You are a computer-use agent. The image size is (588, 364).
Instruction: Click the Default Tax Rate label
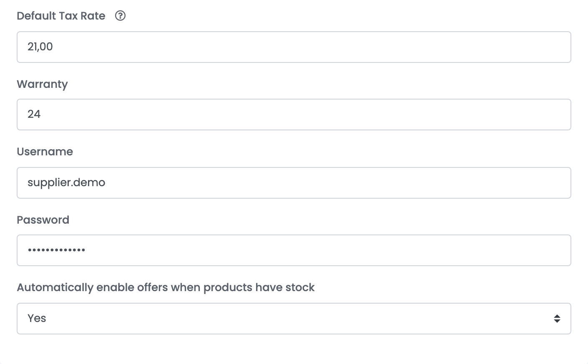pos(61,16)
